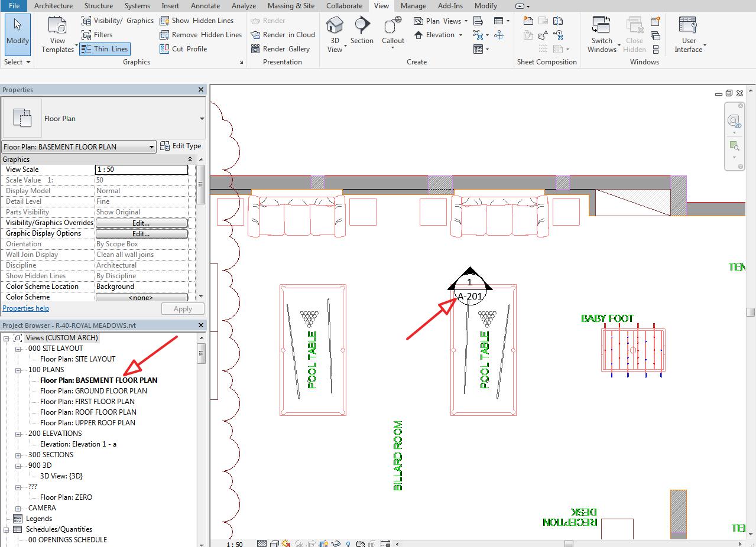Click the Apply button in Properties
The width and height of the screenshot is (756, 547).
(x=183, y=308)
